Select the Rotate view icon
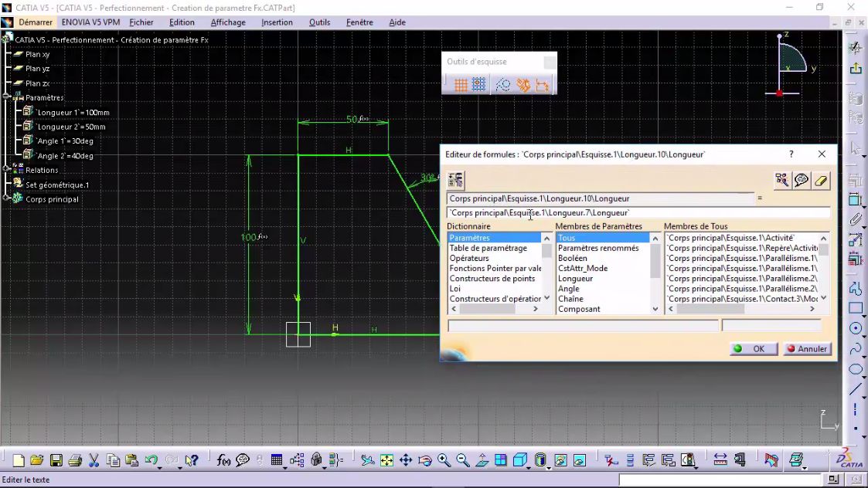This screenshot has width=868, height=488. pyautogui.click(x=424, y=460)
